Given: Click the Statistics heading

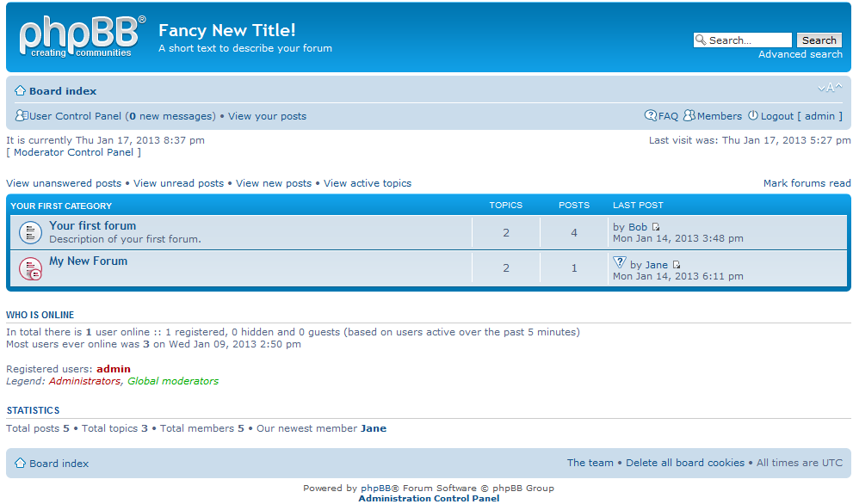Looking at the screenshot, I should coord(34,410).
